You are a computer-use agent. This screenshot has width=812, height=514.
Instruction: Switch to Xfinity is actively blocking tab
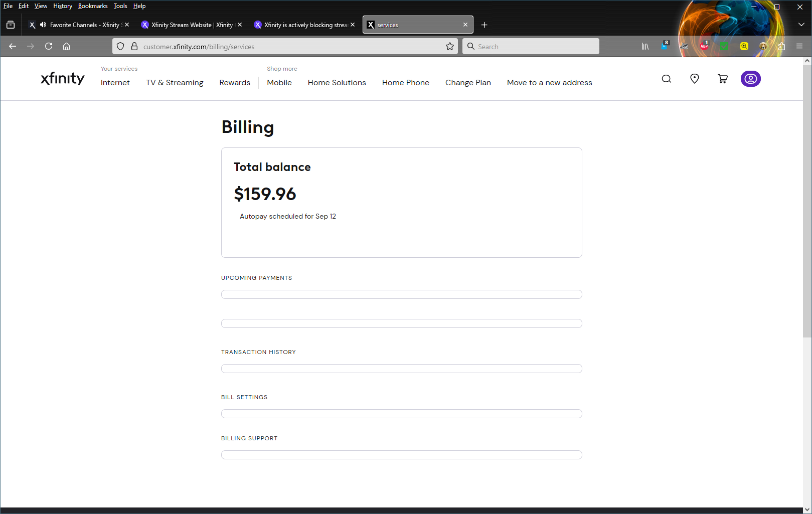(305, 25)
